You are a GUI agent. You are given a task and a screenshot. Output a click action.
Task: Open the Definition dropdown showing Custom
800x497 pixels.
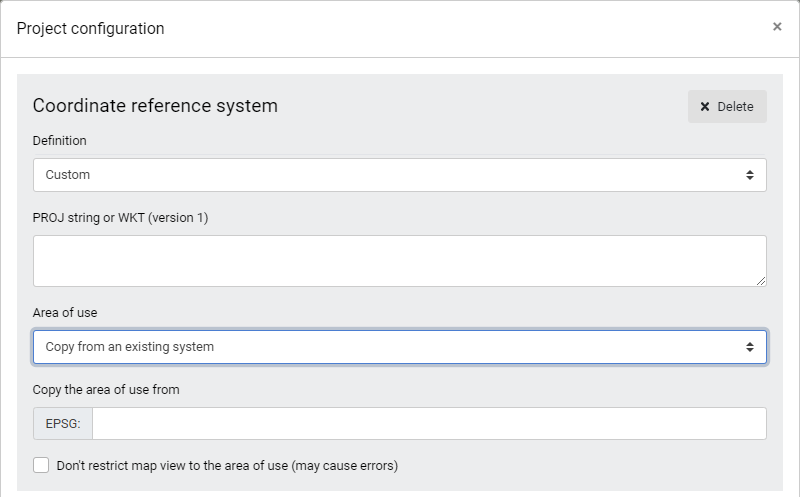pyautogui.click(x=399, y=175)
